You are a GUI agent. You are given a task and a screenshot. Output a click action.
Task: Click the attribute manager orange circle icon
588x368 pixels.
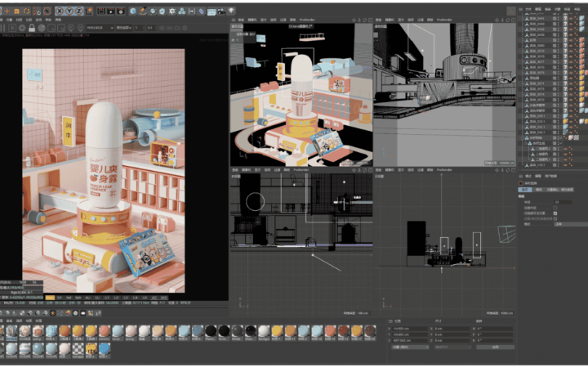(x=520, y=183)
